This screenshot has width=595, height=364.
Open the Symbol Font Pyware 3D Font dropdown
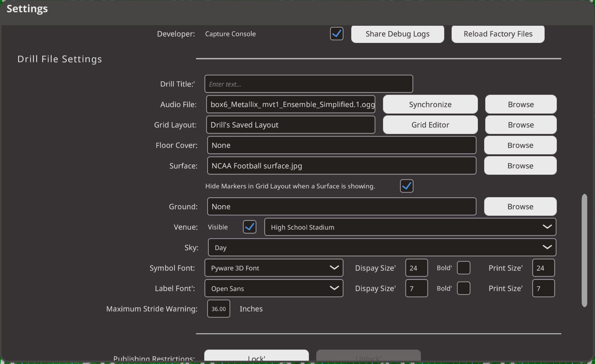[x=274, y=268]
